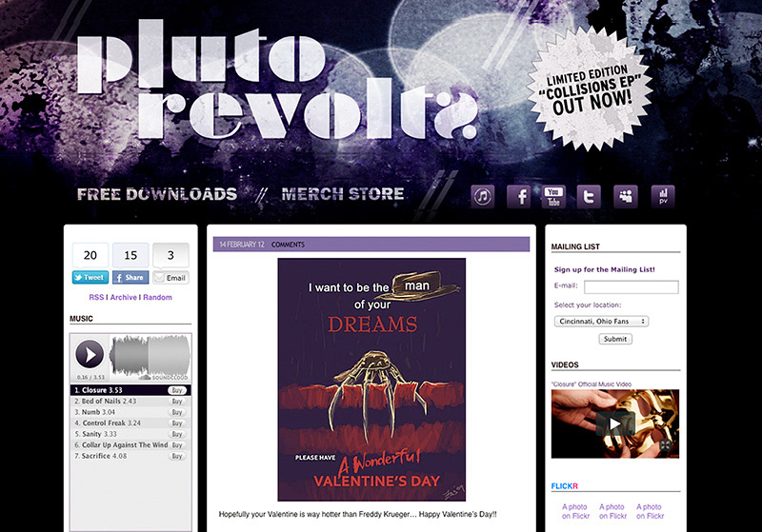Open the iTunes music icon link
762x532 pixels.
pyautogui.click(x=483, y=196)
